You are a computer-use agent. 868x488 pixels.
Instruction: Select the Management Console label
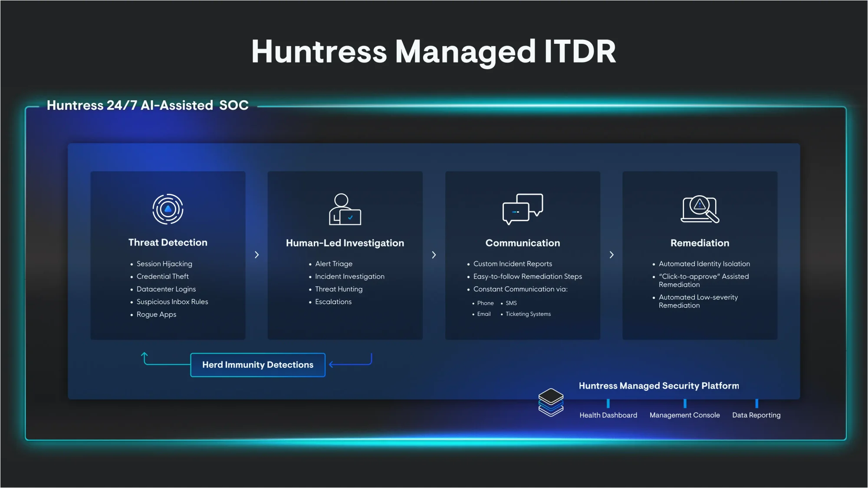(684, 415)
